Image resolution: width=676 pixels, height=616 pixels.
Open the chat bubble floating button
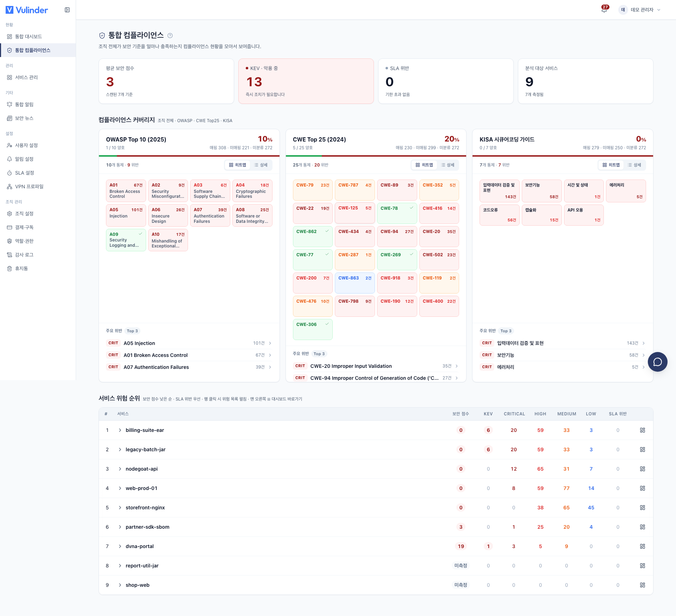(x=657, y=362)
